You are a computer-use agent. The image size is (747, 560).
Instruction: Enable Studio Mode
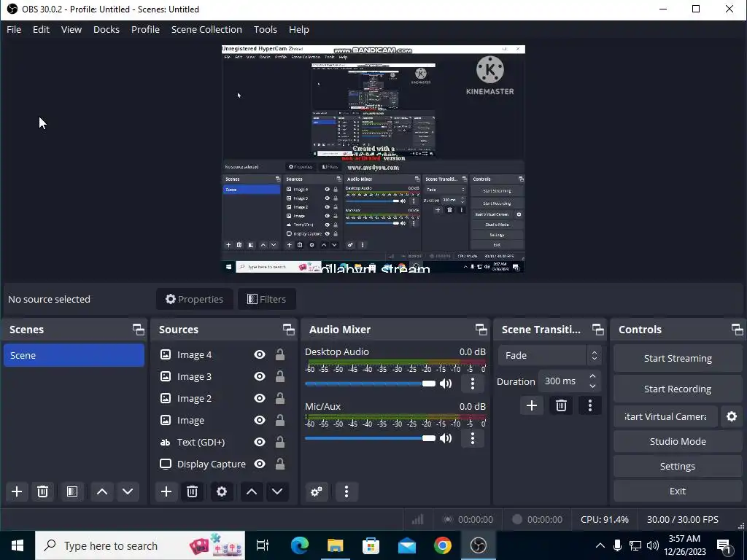(x=678, y=441)
